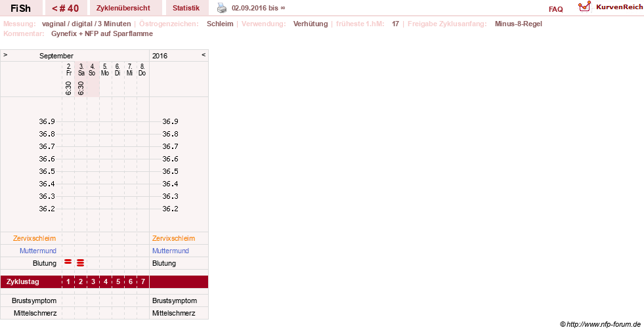Click right Blutung row label

tap(164, 263)
